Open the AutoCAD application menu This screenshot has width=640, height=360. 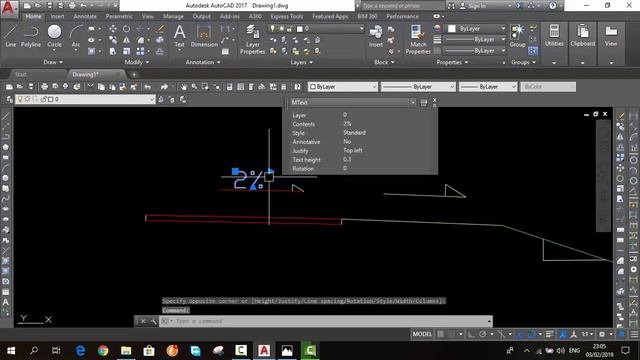9,8
